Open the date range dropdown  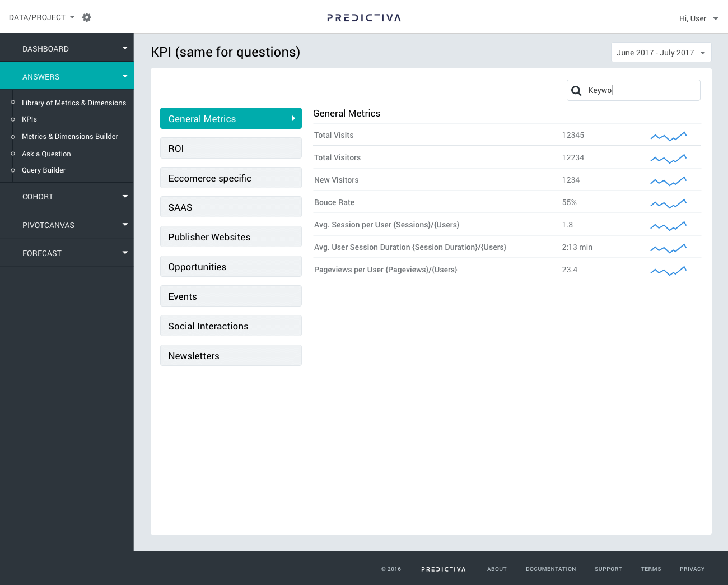(661, 53)
